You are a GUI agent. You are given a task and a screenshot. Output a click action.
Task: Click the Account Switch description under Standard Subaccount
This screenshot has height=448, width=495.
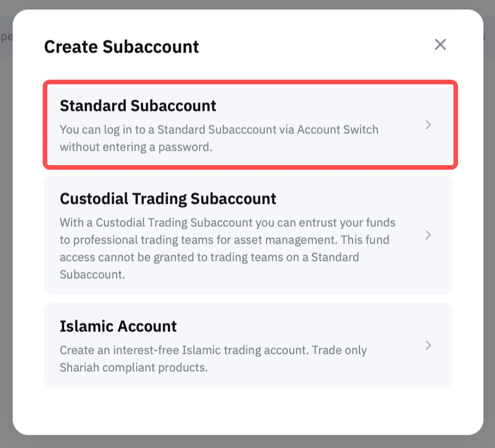tap(219, 129)
